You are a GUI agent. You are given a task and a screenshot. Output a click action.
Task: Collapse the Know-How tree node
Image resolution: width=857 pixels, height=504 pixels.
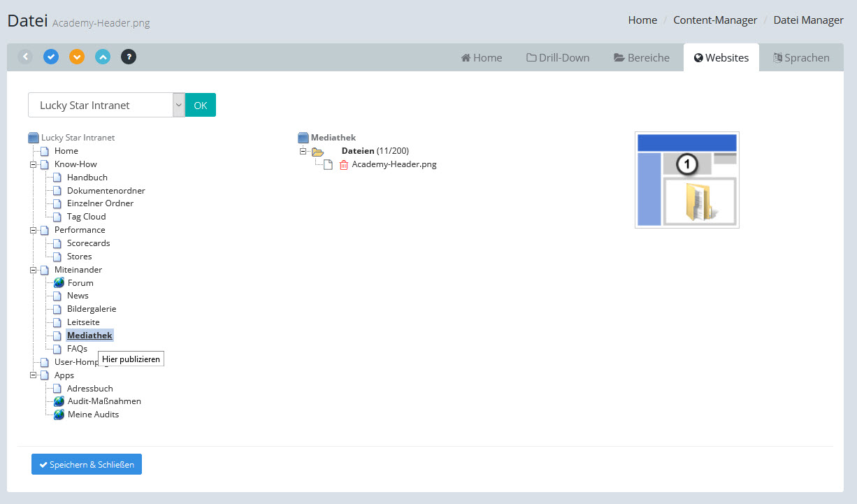point(33,164)
